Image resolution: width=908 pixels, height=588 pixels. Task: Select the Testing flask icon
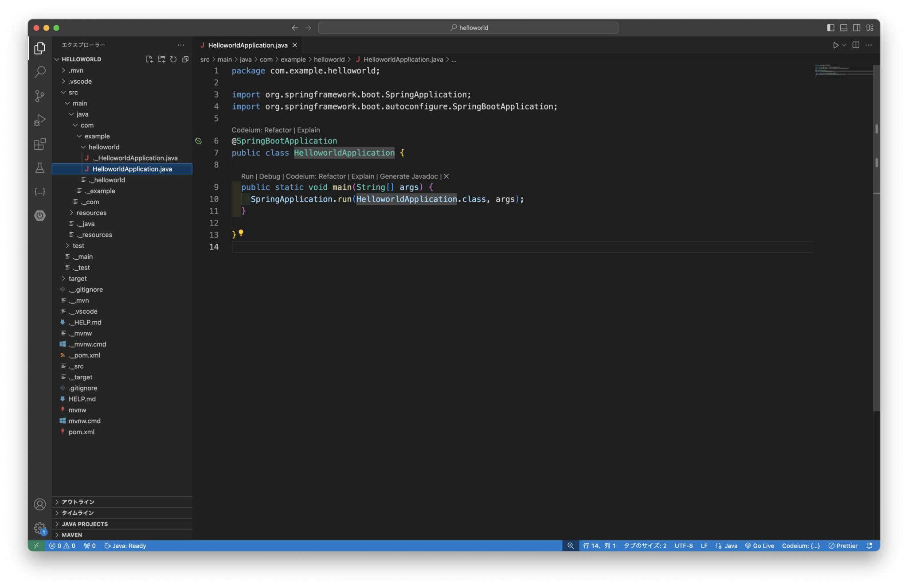pos(40,167)
